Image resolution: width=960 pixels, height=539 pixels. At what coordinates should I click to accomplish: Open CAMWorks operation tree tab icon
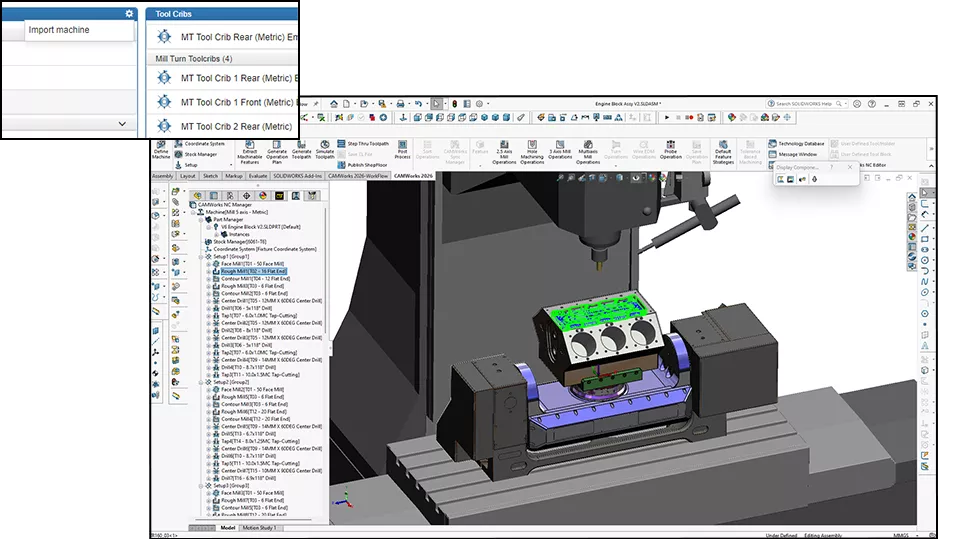[x=296, y=196]
